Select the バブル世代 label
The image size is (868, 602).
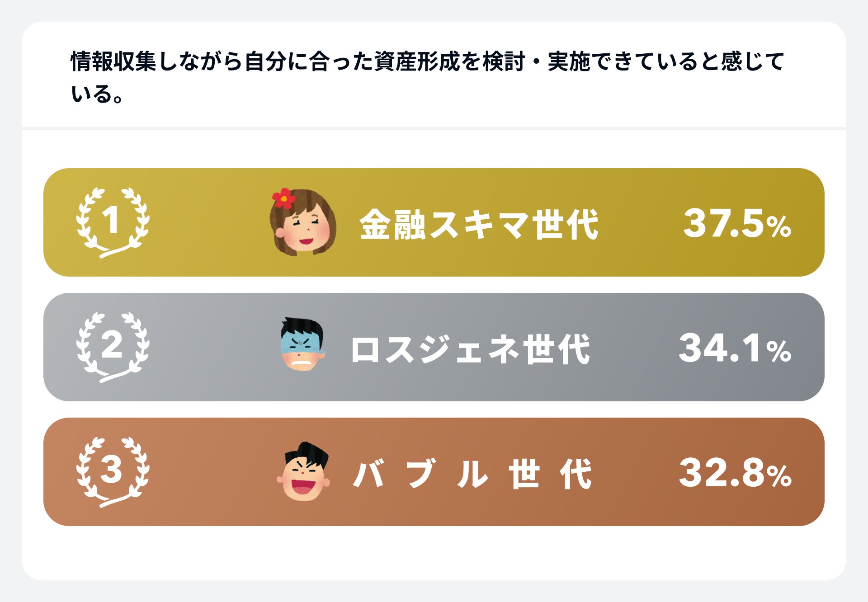[472, 474]
